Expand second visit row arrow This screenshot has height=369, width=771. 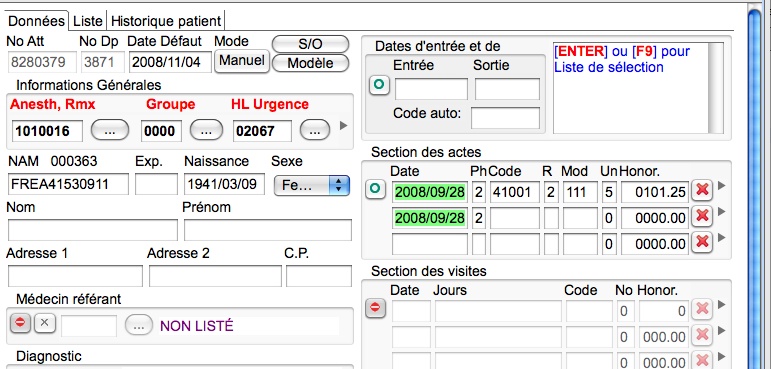pos(721,330)
